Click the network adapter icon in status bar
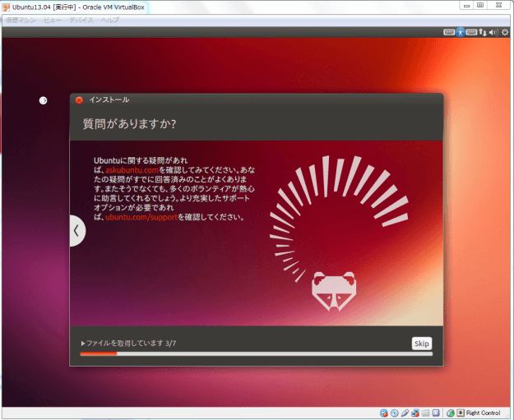The image size is (514, 420). [x=415, y=413]
